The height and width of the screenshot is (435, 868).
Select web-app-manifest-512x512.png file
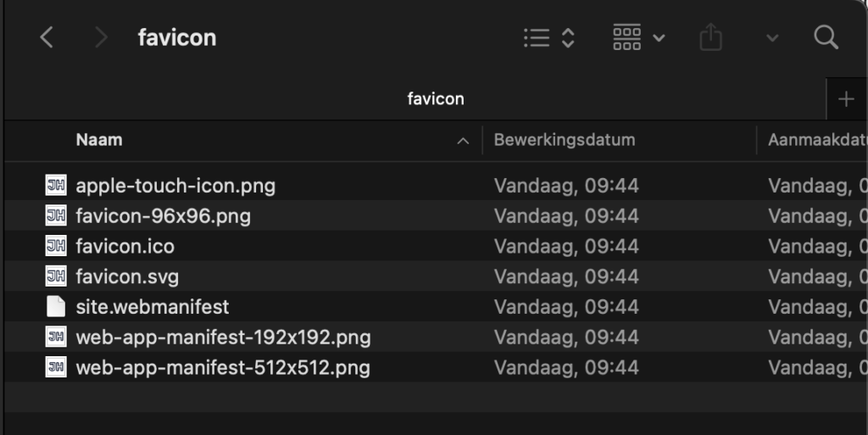pos(223,367)
